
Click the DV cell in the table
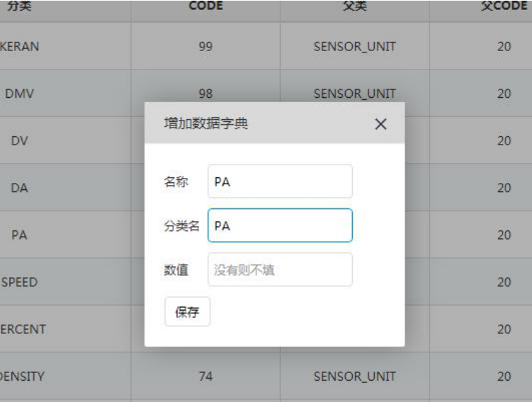click(x=19, y=140)
